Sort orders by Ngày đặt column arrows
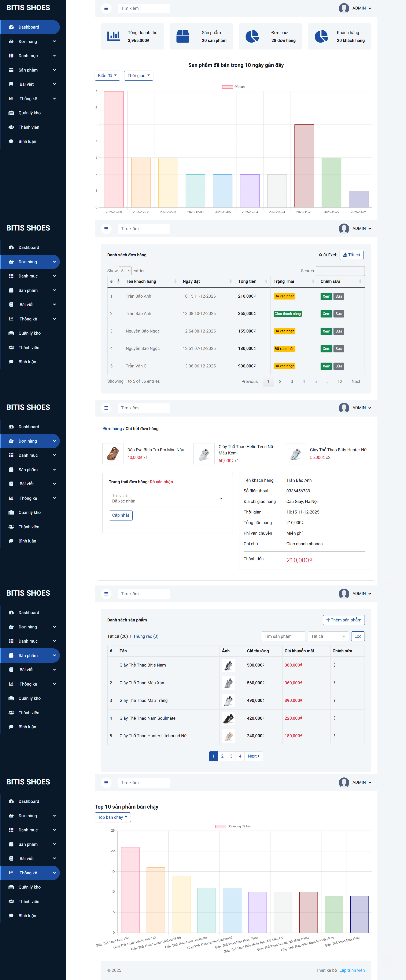The image size is (406, 980). pyautogui.click(x=230, y=281)
